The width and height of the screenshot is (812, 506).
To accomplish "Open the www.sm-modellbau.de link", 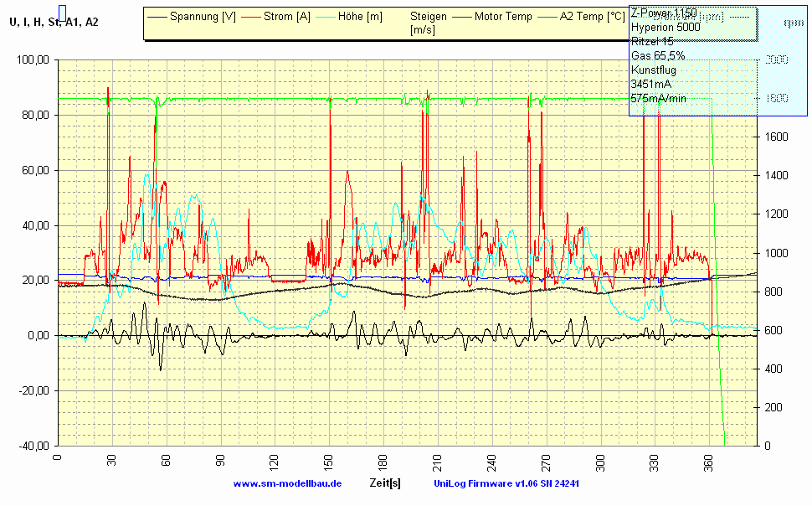I will (x=287, y=483).
